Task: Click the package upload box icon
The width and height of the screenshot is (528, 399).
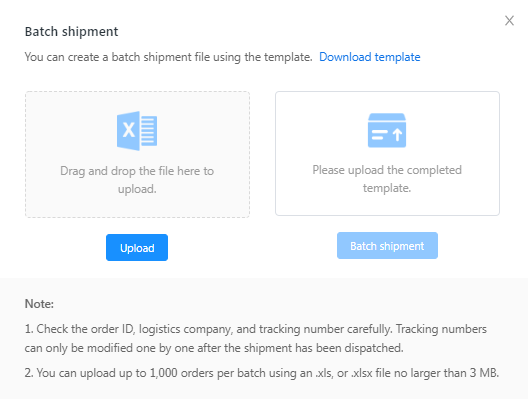Action: coord(387,130)
